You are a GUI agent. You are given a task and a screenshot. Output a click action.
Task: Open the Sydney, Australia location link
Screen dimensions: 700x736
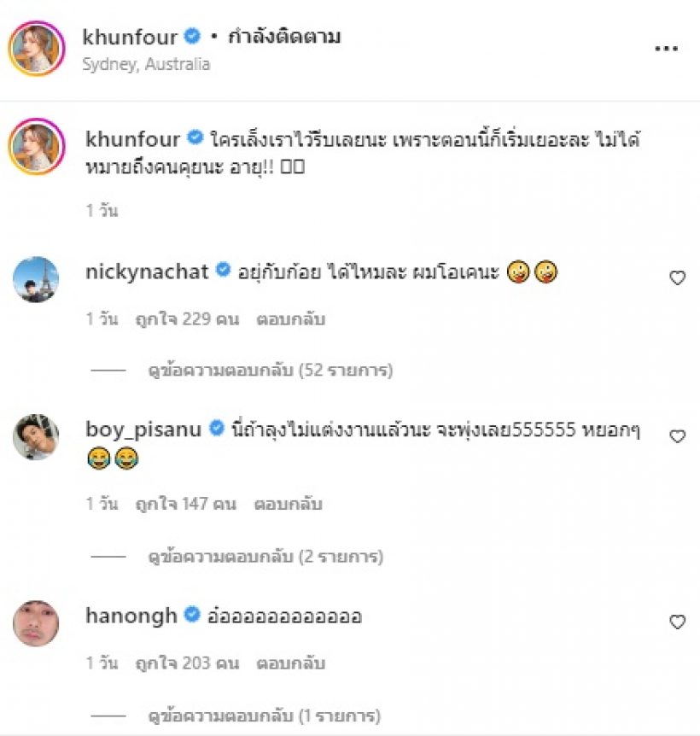tap(146, 64)
